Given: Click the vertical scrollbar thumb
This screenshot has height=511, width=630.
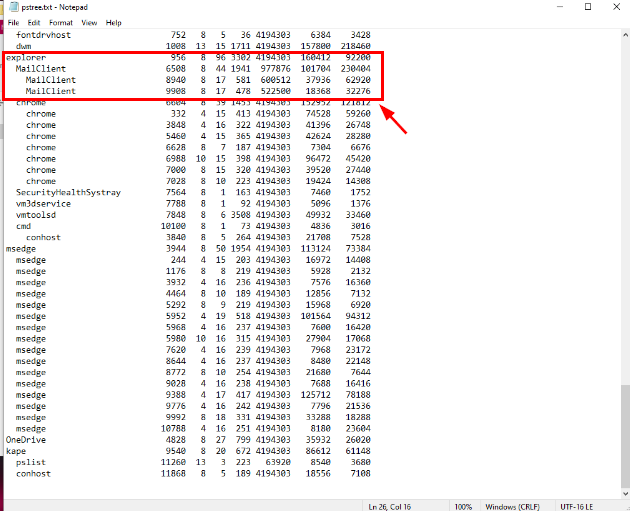Looking at the screenshot, I should (x=625, y=436).
